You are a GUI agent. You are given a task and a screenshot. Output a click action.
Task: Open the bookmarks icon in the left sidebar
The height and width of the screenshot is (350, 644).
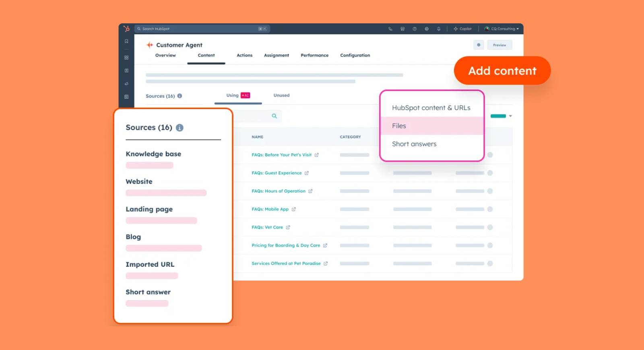126,41
